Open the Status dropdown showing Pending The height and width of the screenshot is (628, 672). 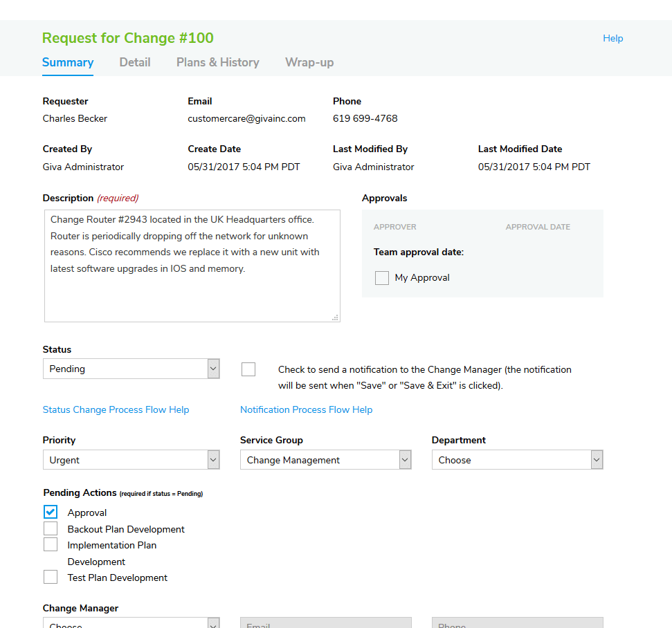(x=131, y=369)
